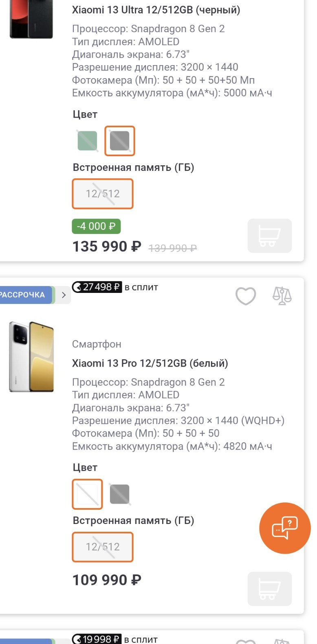Select the black color for Xiaomi 13 Ultra
Screen dimensions: 317x644
coord(120,141)
